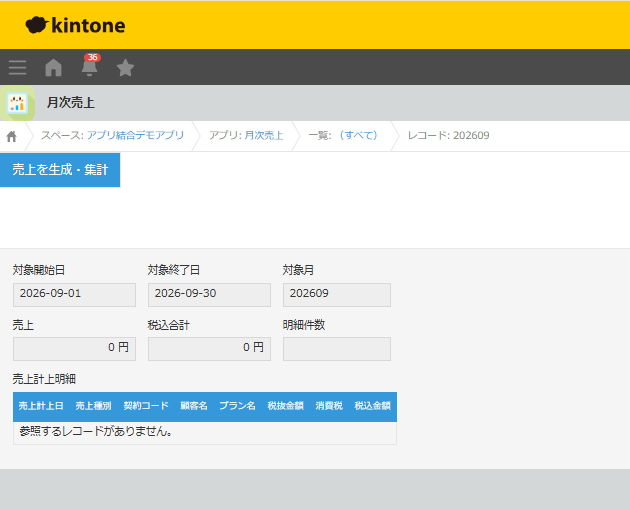Open the （すべて） list view link
Viewport: 630px width, 510px height.
pos(358,135)
